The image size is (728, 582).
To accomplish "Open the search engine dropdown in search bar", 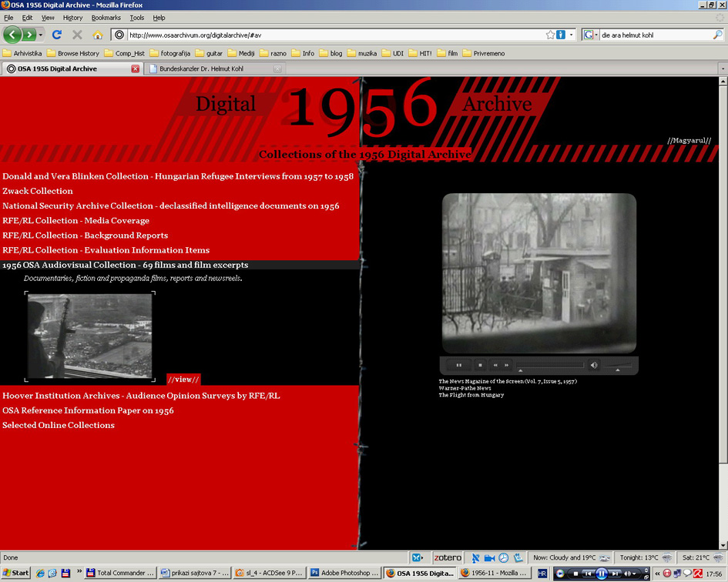I will [591, 35].
